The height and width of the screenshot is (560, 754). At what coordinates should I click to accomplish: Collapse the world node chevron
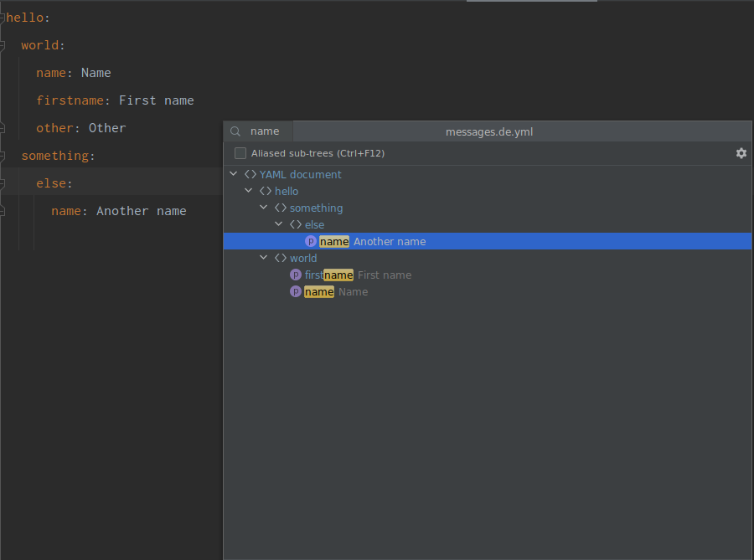tap(264, 258)
